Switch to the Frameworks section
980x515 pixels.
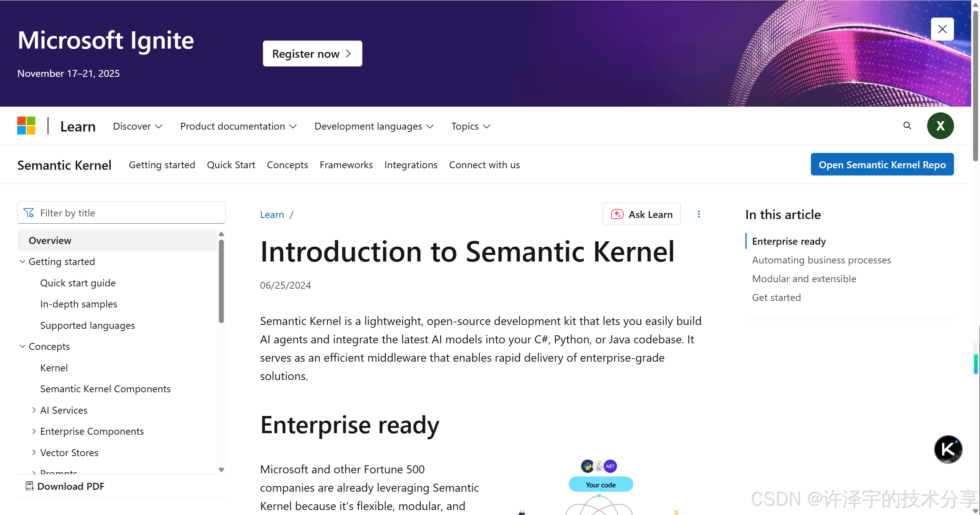click(x=346, y=164)
